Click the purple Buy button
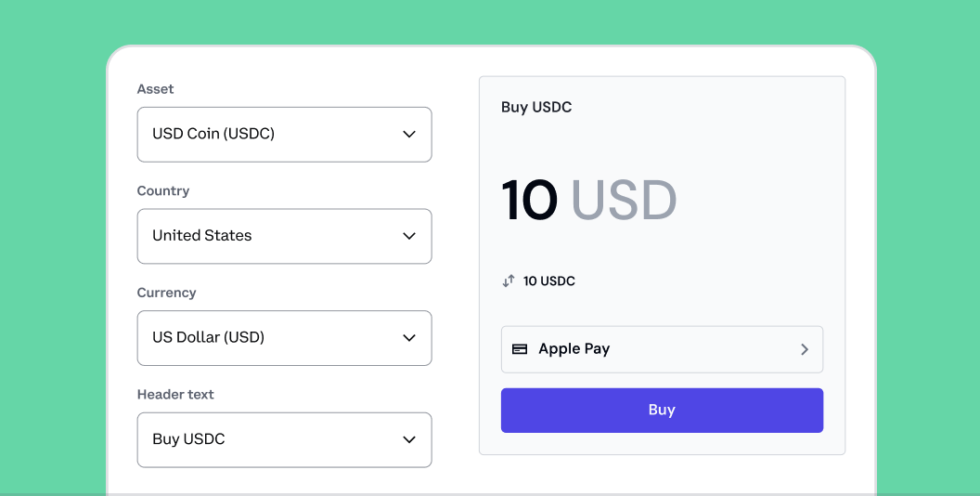The image size is (980, 496). tap(662, 411)
